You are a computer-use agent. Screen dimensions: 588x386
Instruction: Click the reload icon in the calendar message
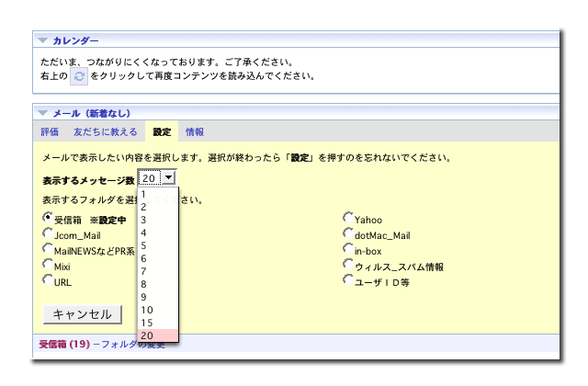pyautogui.click(x=79, y=76)
